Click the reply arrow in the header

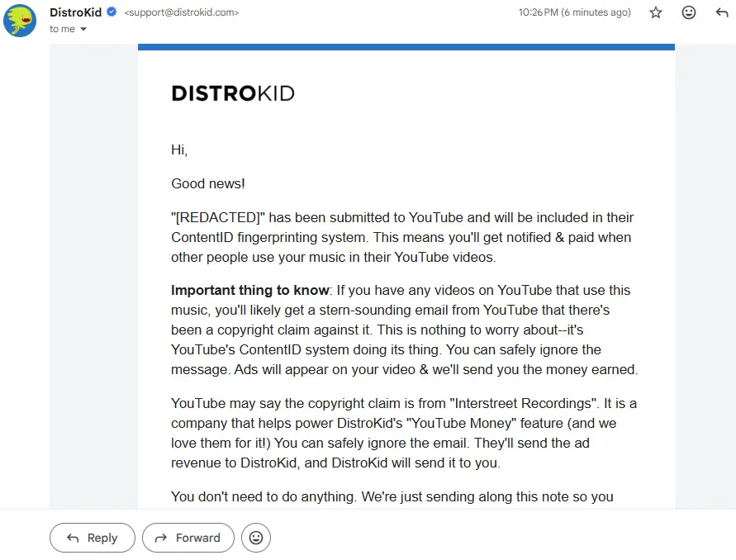(x=722, y=12)
